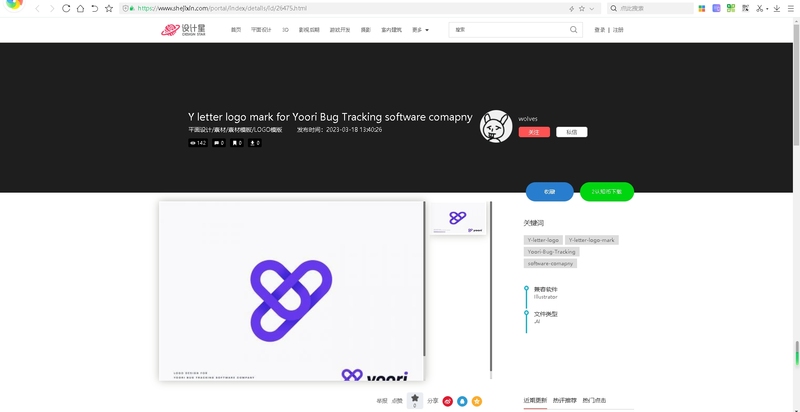Click the blue 收藏 collect button
Screen dimensions: 800x412
(549, 192)
